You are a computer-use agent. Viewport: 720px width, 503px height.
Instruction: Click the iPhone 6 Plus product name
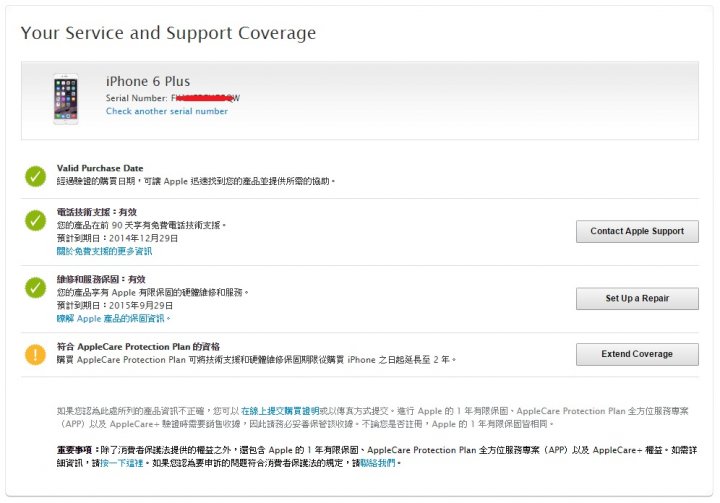click(x=148, y=81)
